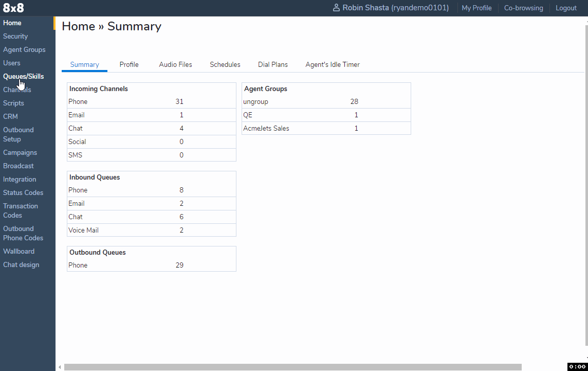The width and height of the screenshot is (588, 371).
Task: Click the Inbound Queues Phone count 8
Action: [181, 190]
